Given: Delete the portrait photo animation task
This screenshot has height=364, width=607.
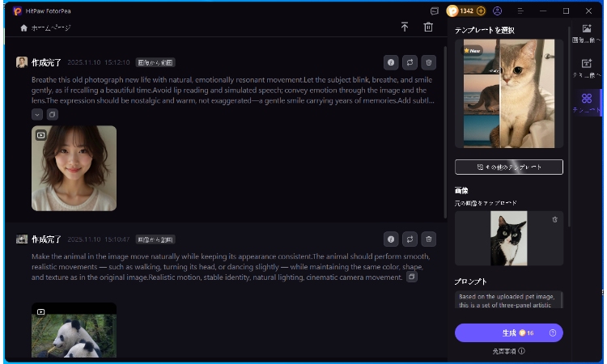Looking at the screenshot, I should pos(429,62).
